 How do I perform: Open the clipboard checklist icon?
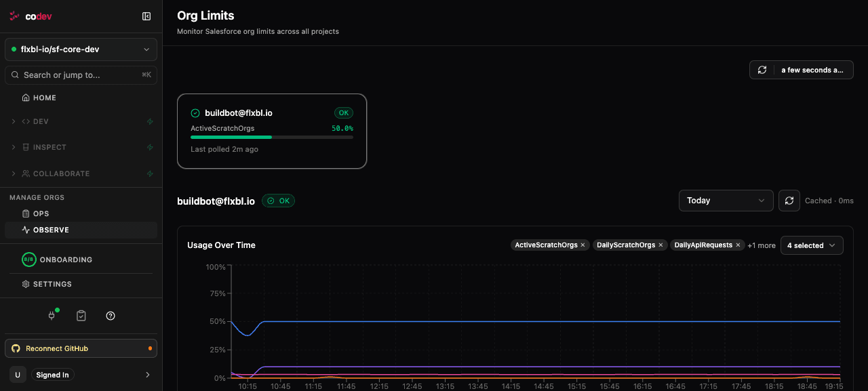click(x=81, y=316)
